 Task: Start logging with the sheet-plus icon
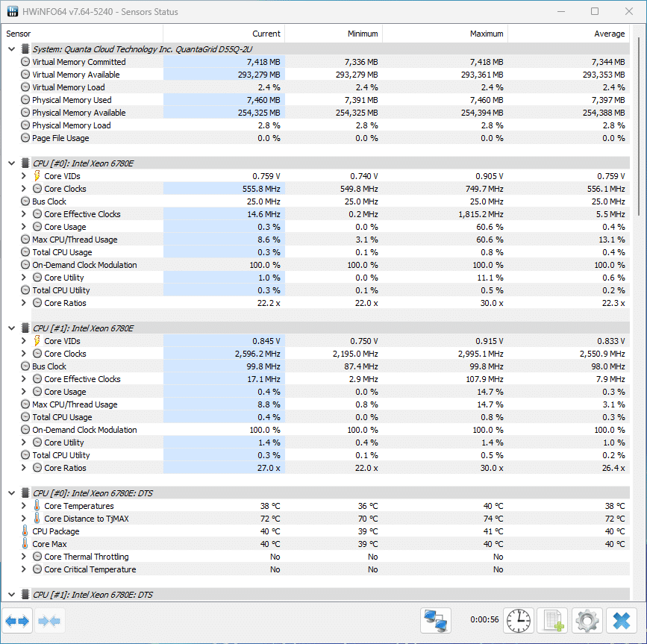click(552, 620)
